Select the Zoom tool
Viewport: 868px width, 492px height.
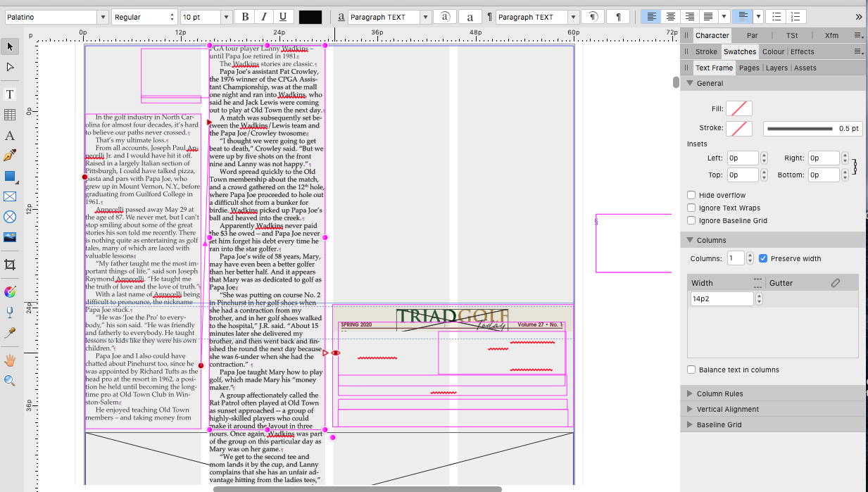point(10,381)
